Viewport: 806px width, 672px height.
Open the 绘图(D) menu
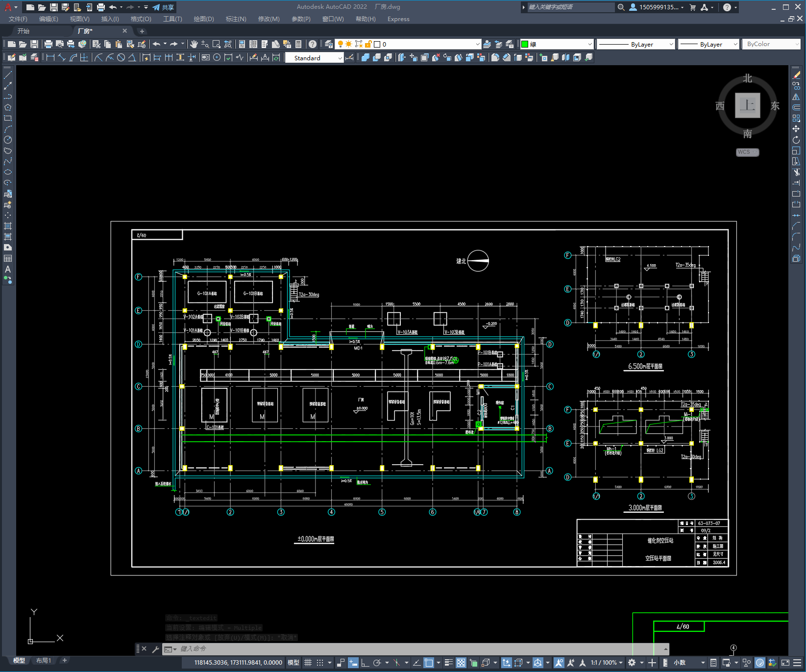pyautogui.click(x=204, y=19)
